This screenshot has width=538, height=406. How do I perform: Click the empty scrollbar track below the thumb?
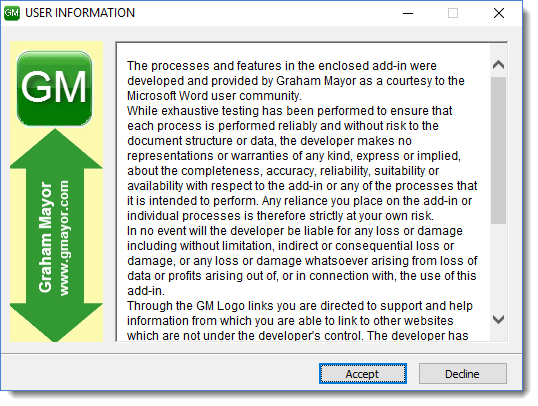click(498, 268)
